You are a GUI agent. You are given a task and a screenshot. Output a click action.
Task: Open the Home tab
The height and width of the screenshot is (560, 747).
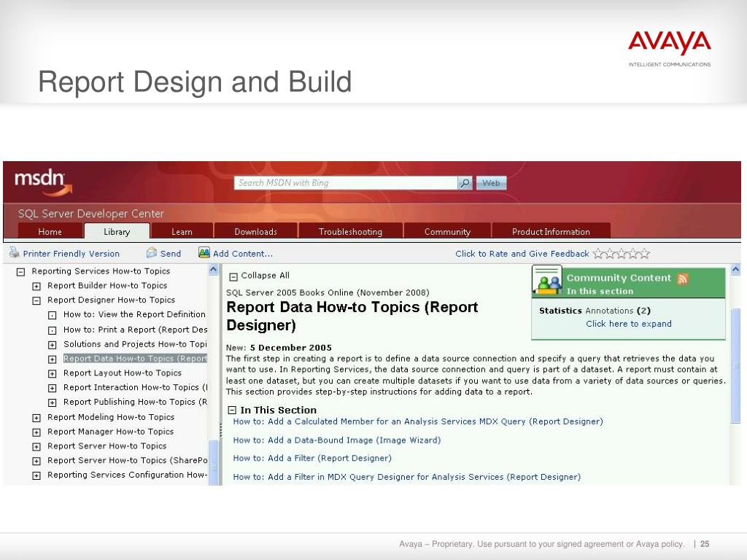pos(50,231)
